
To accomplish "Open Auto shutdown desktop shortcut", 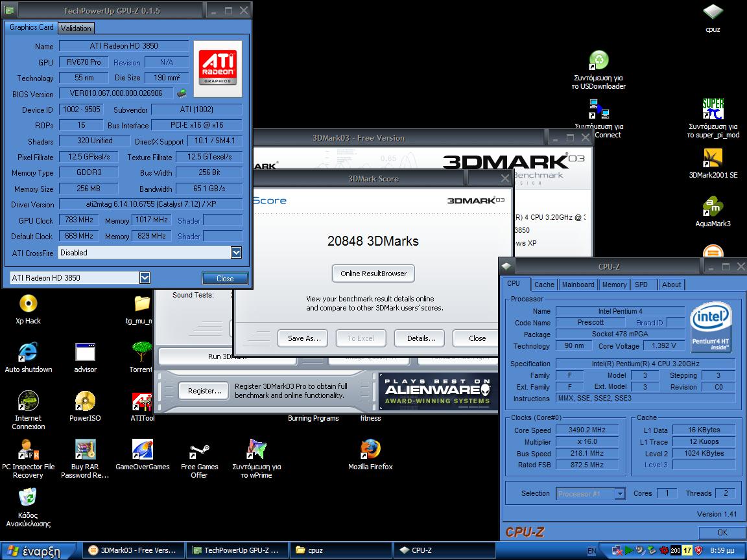I will pyautogui.click(x=28, y=352).
